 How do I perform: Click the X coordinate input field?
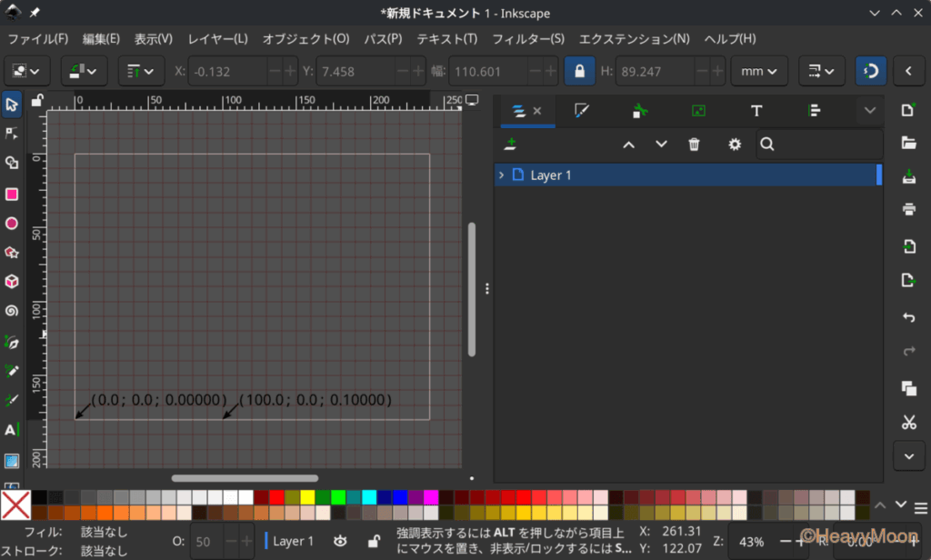[x=233, y=71]
